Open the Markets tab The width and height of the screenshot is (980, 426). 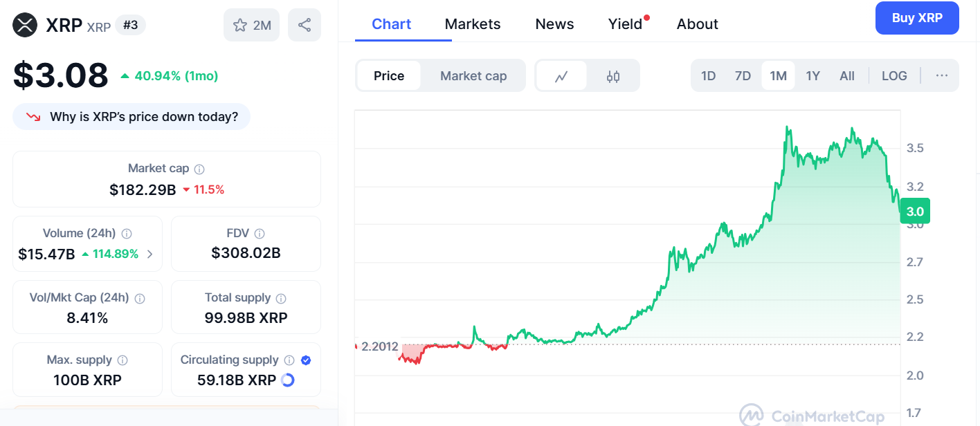[x=473, y=24]
